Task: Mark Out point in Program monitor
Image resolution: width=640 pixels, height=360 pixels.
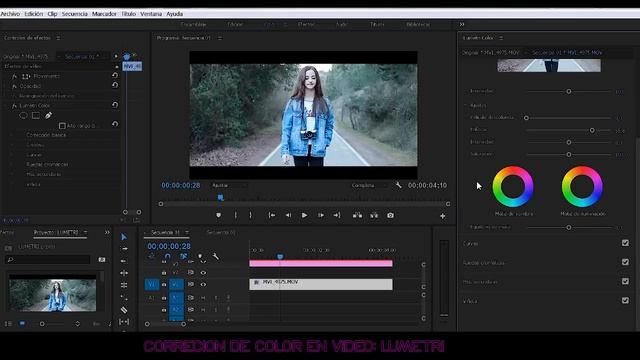Action: pyautogui.click(x=251, y=215)
